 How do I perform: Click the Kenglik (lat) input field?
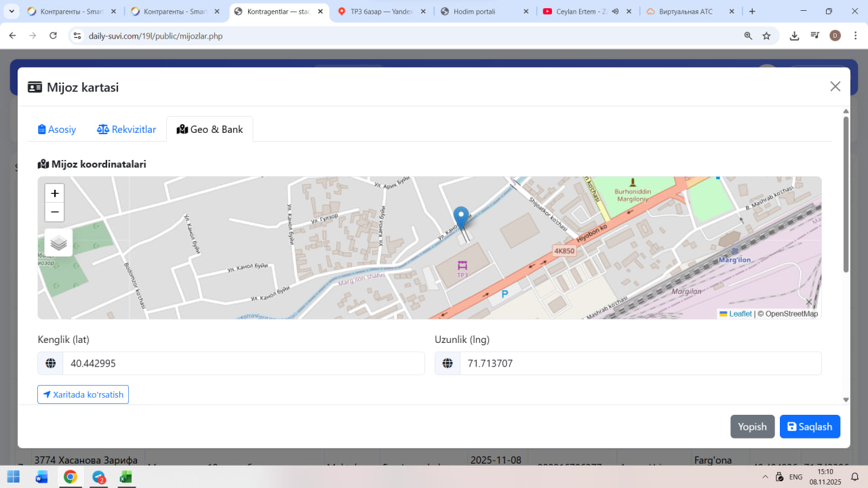pos(243,363)
